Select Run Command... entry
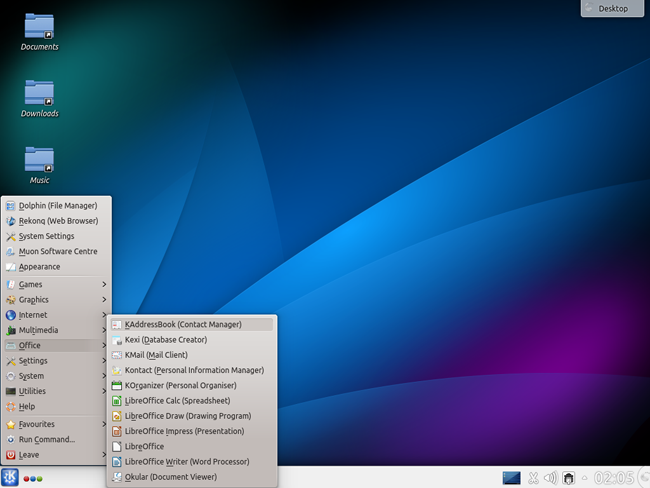Screen dimensions: 650x488 tap(56, 439)
